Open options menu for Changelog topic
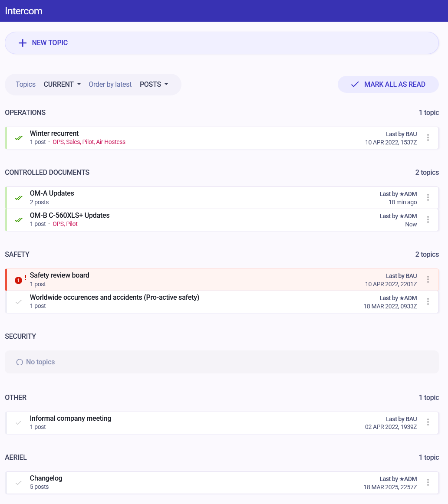This screenshot has width=448, height=504. coord(428,482)
